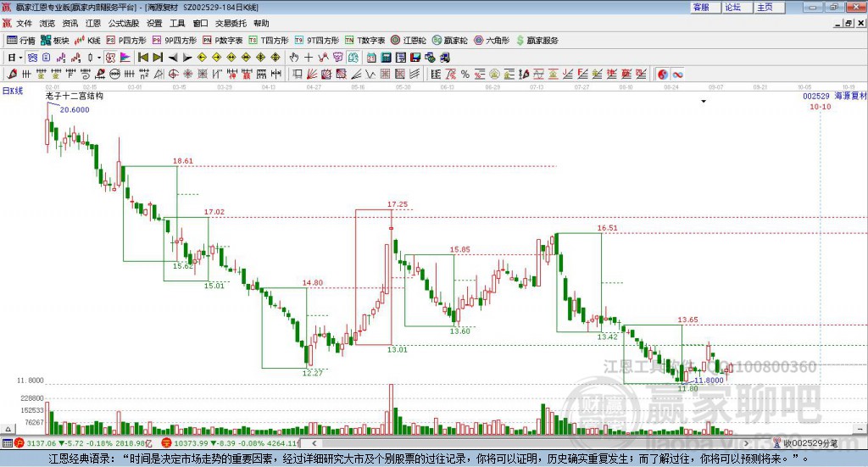The image size is (868, 467).
Task: Jump to last bar icon
Action: 158,58
